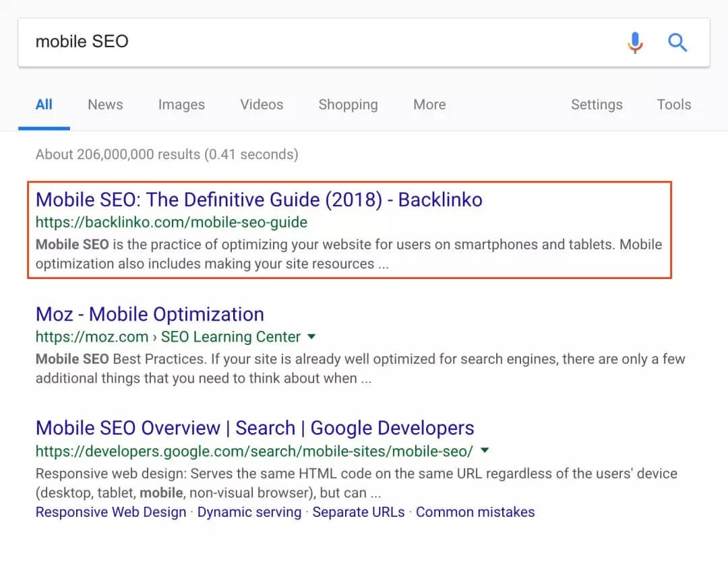Switch to the News tab
This screenshot has height=564, width=728.
tap(105, 104)
